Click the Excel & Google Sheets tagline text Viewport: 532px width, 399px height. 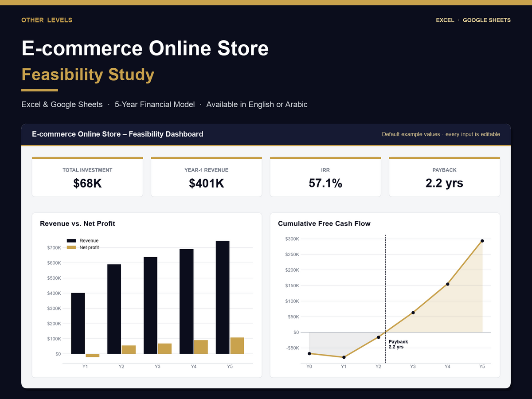pos(164,105)
